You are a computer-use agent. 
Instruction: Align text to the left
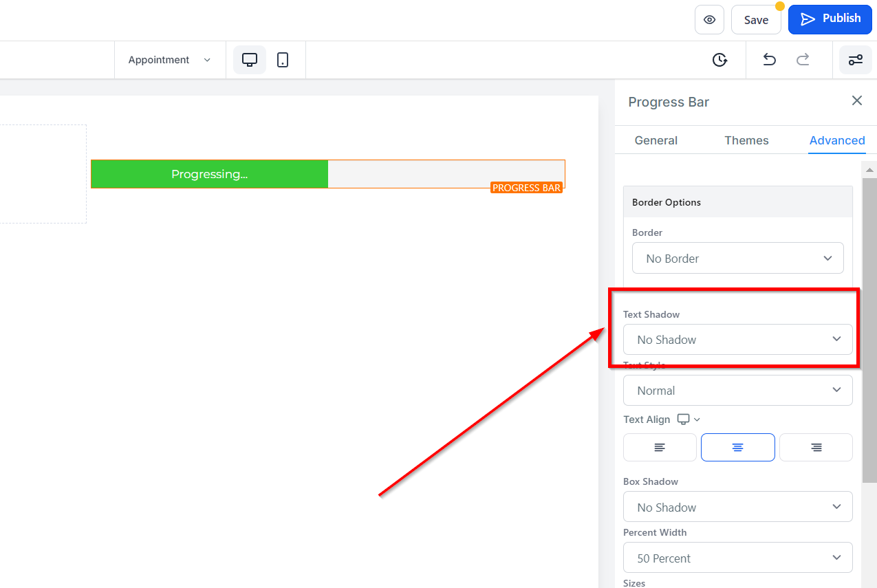[660, 447]
